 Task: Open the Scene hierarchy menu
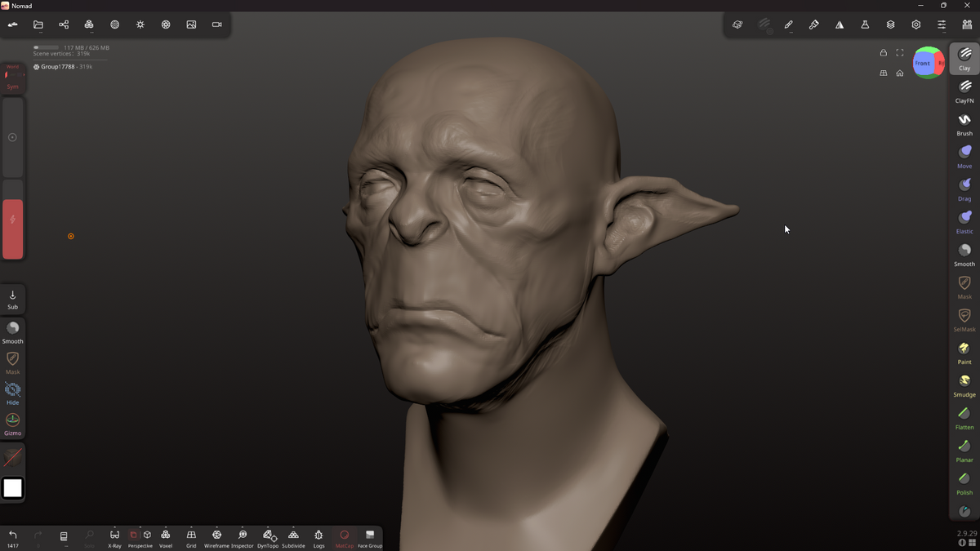pyautogui.click(x=64, y=24)
